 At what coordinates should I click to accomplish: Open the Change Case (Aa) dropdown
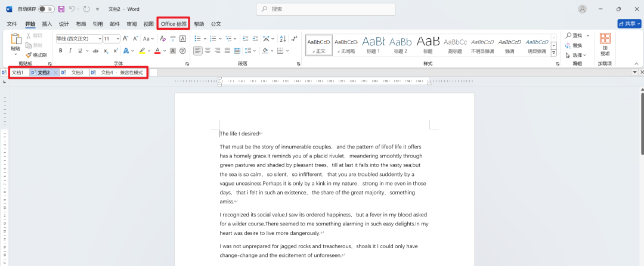[148, 39]
